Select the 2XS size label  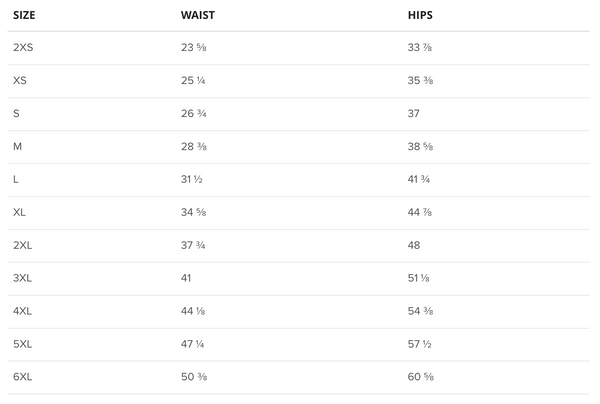[x=22, y=48]
